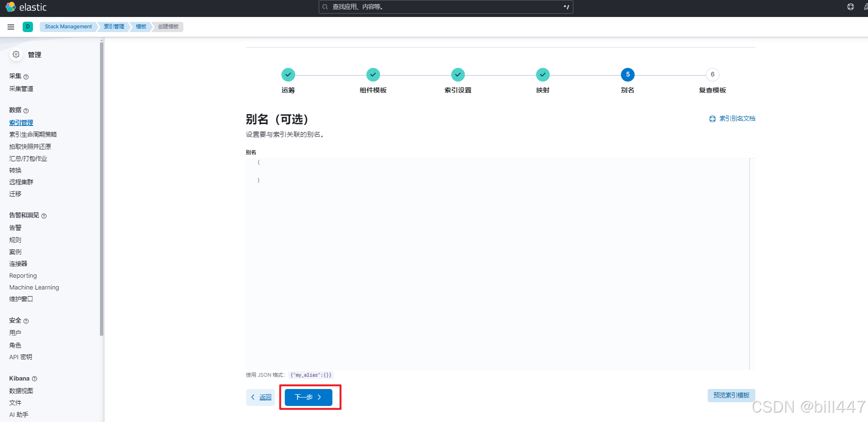
Task: Open 迁移 in sidebar
Action: coord(15,194)
